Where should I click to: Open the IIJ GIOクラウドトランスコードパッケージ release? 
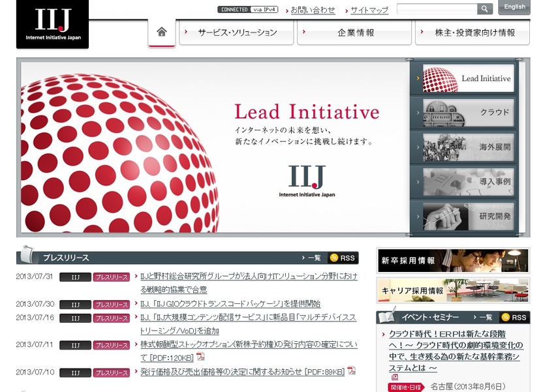[x=230, y=304]
